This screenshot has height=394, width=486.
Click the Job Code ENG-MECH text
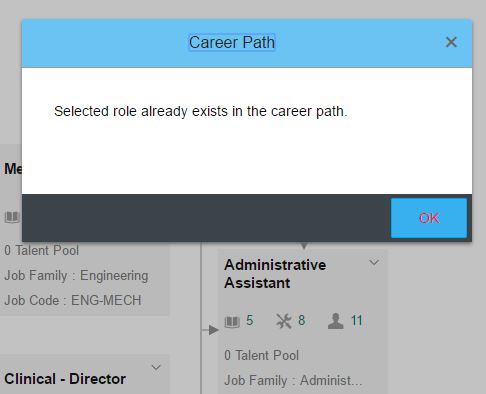tap(73, 300)
